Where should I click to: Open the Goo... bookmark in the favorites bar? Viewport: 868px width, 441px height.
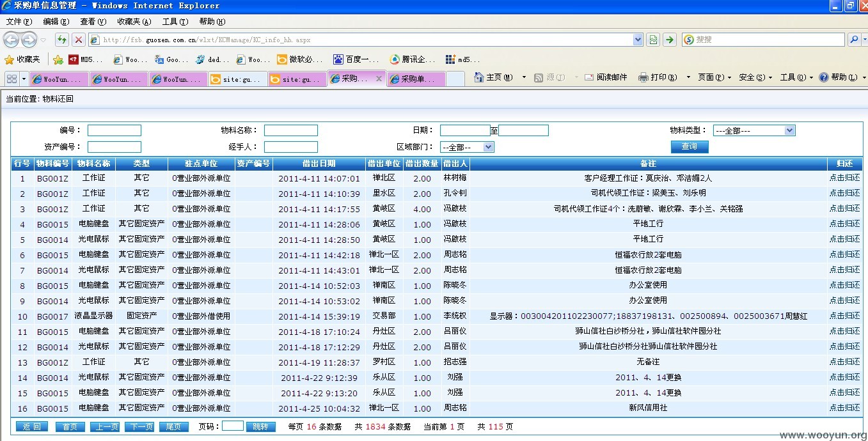coord(171,59)
